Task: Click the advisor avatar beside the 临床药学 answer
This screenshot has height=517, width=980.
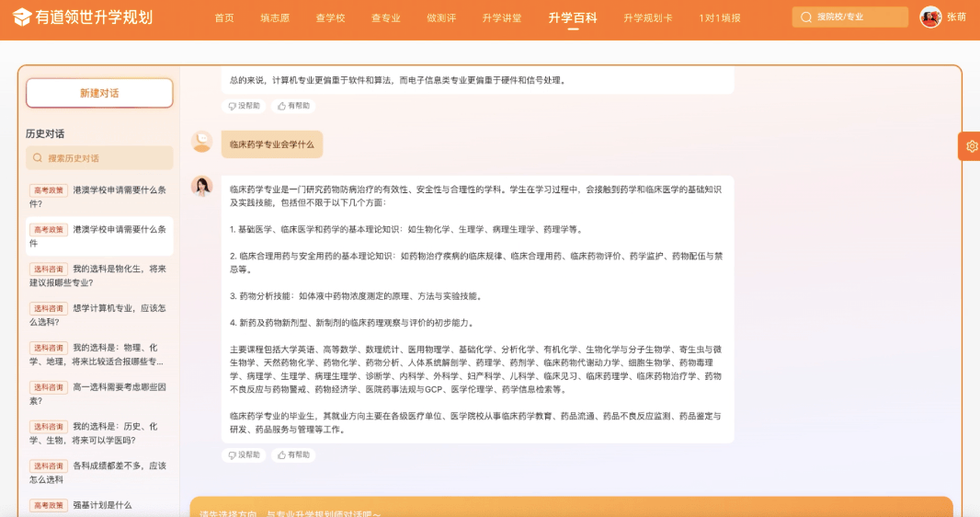Action: [x=201, y=187]
